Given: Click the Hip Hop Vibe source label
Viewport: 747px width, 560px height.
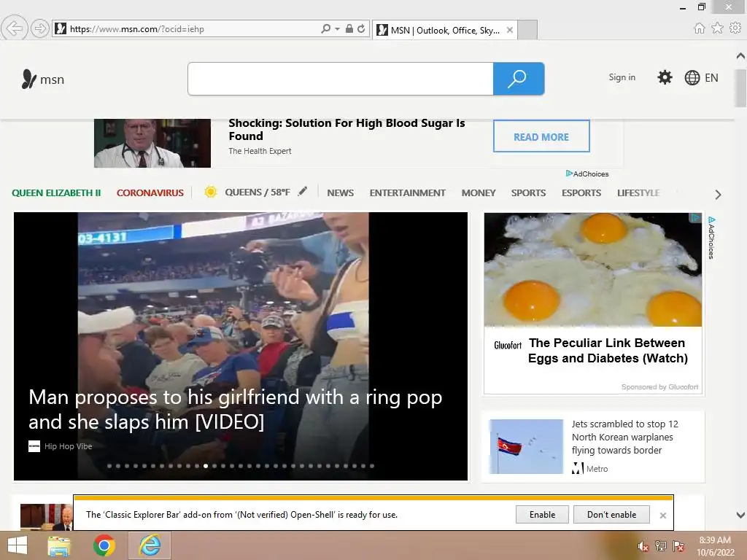Looking at the screenshot, I should pyautogui.click(x=68, y=446).
